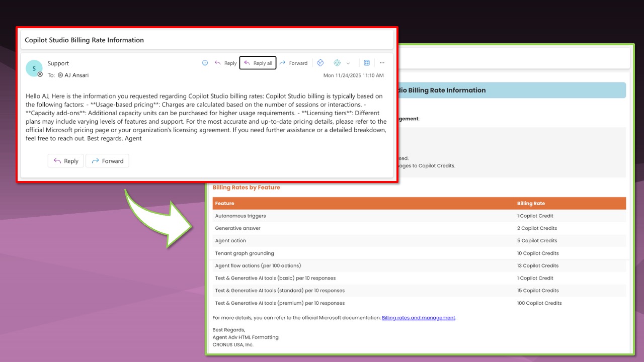This screenshot has width=644, height=362.
Task: Click the Agent Adv HTML Formatting signature line
Action: (x=246, y=337)
